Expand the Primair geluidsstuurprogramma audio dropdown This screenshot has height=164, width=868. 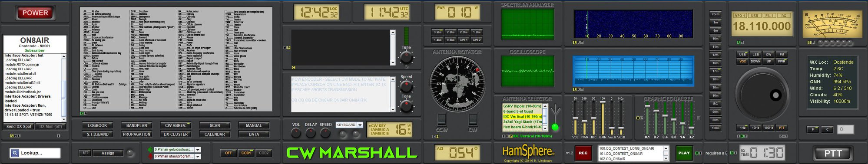coord(198,150)
